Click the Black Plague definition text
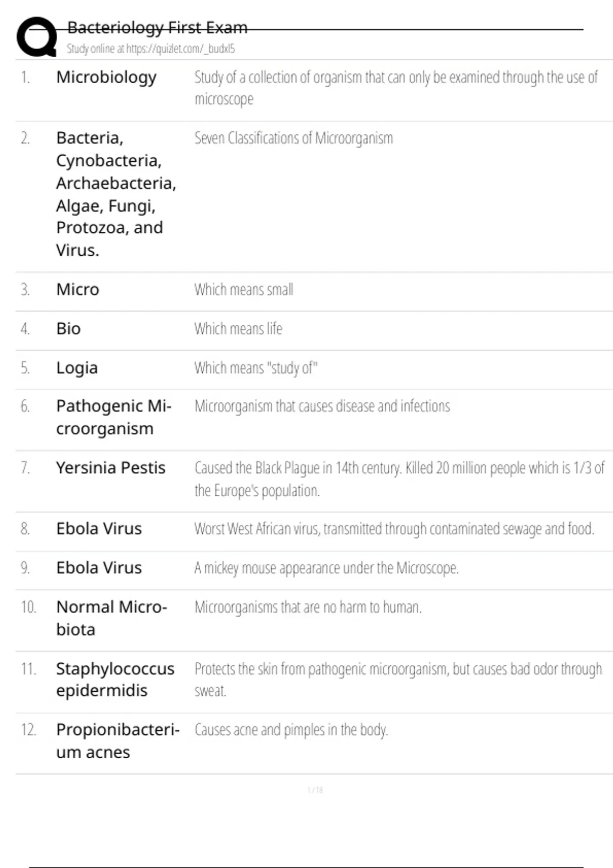The height and width of the screenshot is (868, 613). (398, 479)
